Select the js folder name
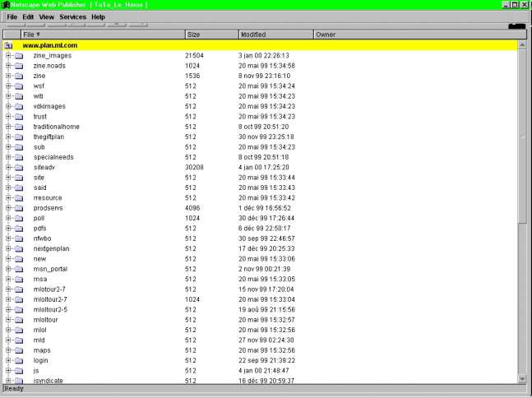Image resolution: width=532 pixels, height=398 pixels. tap(36, 371)
